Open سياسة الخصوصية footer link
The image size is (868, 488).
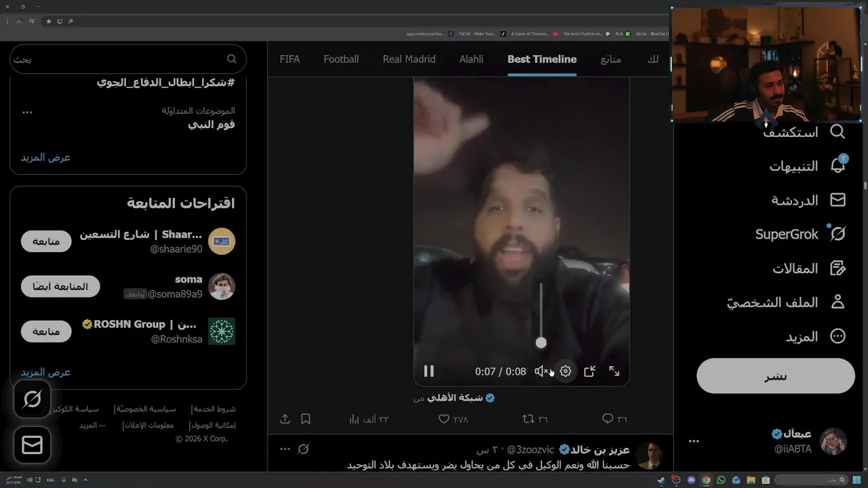coord(146,409)
